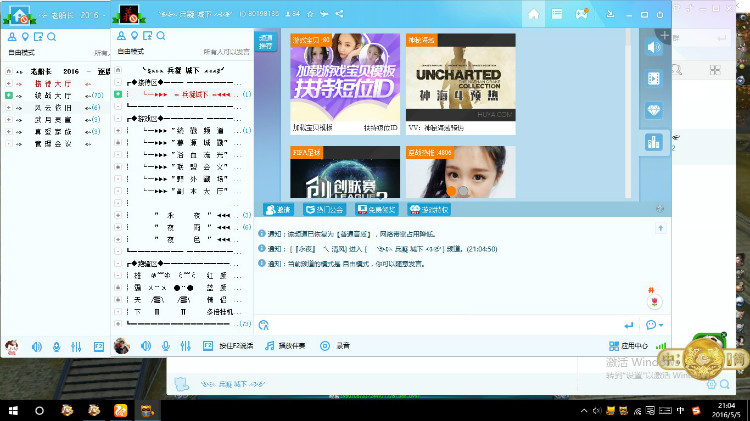Screen dimensions: 750x421
Task: Open the 游戏特权 game privileges button
Action: tap(429, 210)
